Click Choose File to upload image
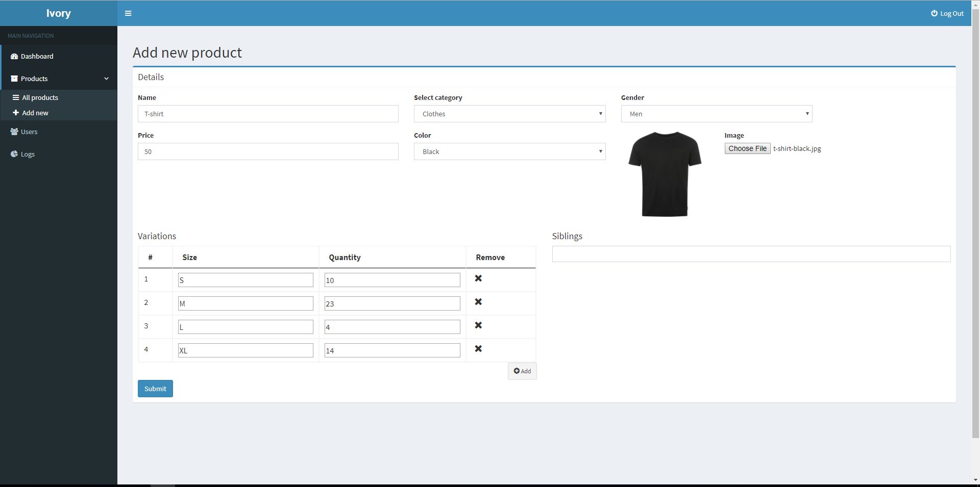 (x=747, y=148)
